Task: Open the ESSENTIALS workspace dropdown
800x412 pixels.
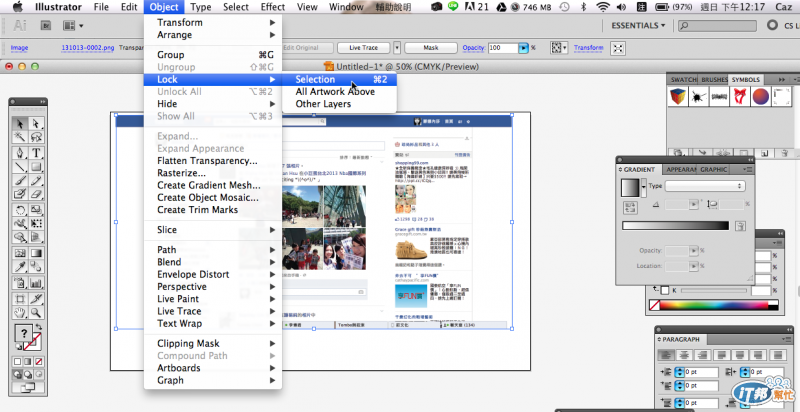Action: point(638,25)
